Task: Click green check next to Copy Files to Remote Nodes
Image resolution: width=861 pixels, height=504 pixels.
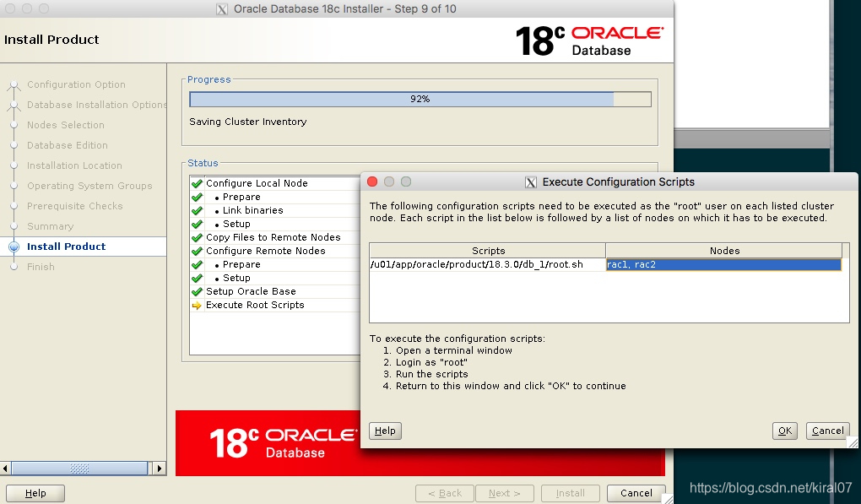Action: [198, 238]
